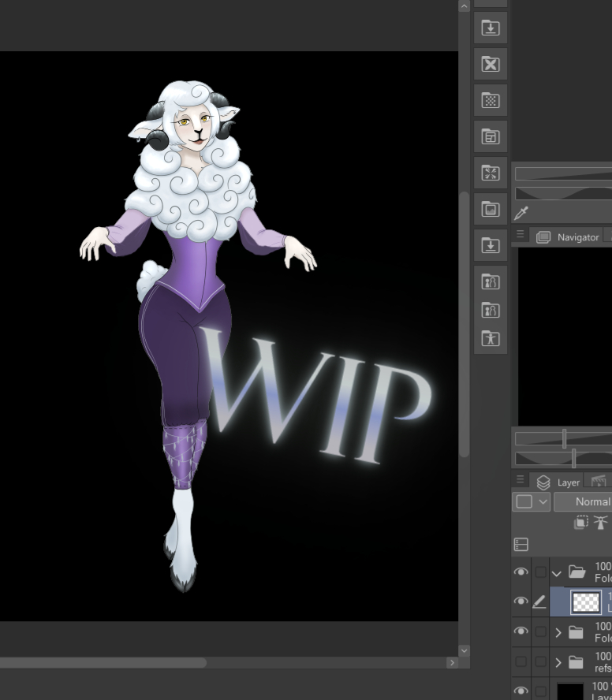Select the transparent layer thumbnail
This screenshot has height=700, width=612.
tap(585, 602)
